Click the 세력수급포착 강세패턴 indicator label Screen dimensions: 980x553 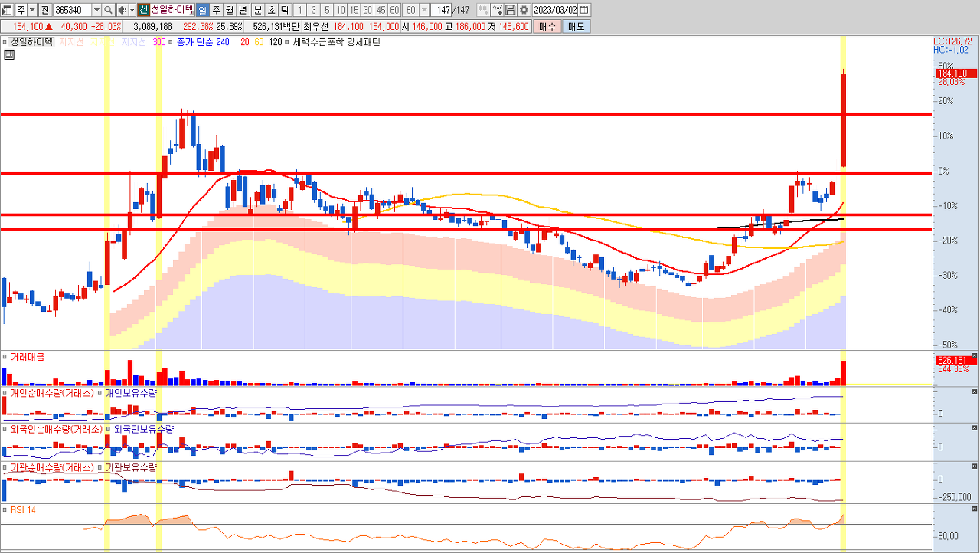tap(336, 42)
